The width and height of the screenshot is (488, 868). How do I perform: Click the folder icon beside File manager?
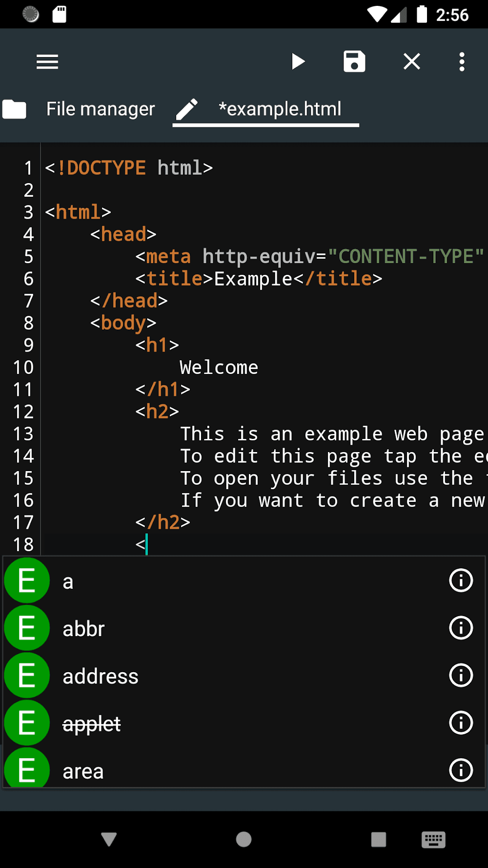click(15, 109)
